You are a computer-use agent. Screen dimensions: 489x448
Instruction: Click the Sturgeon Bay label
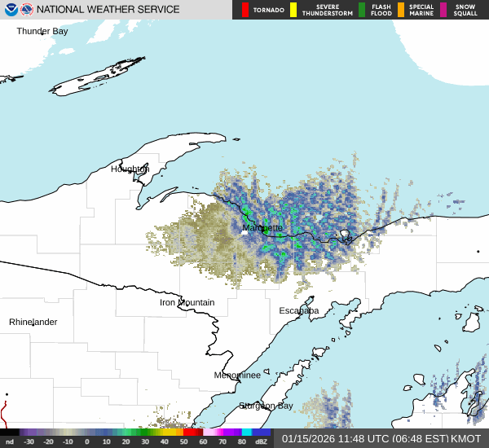pos(266,406)
